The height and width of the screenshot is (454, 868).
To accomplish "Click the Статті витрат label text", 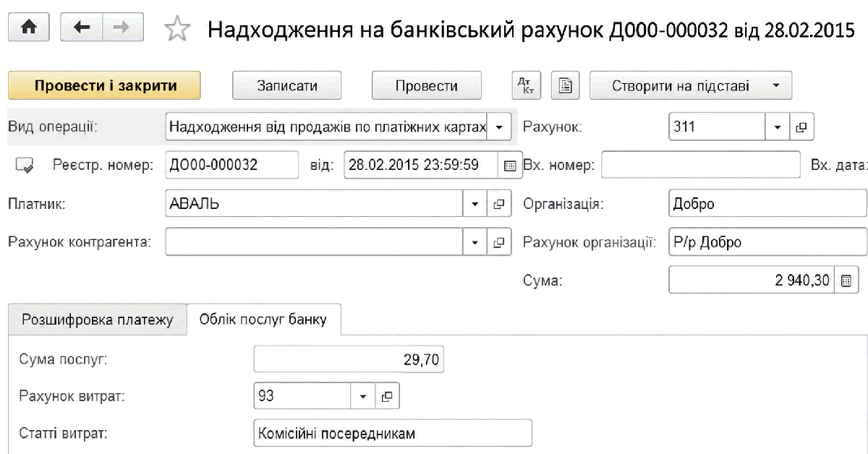I will [x=64, y=434].
